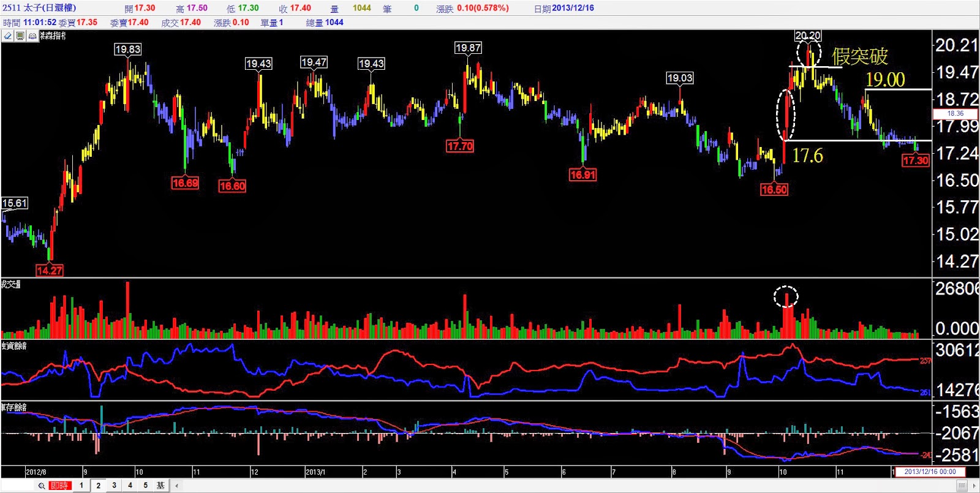
Task: Open the monitor display icon
Action: [x=20, y=36]
